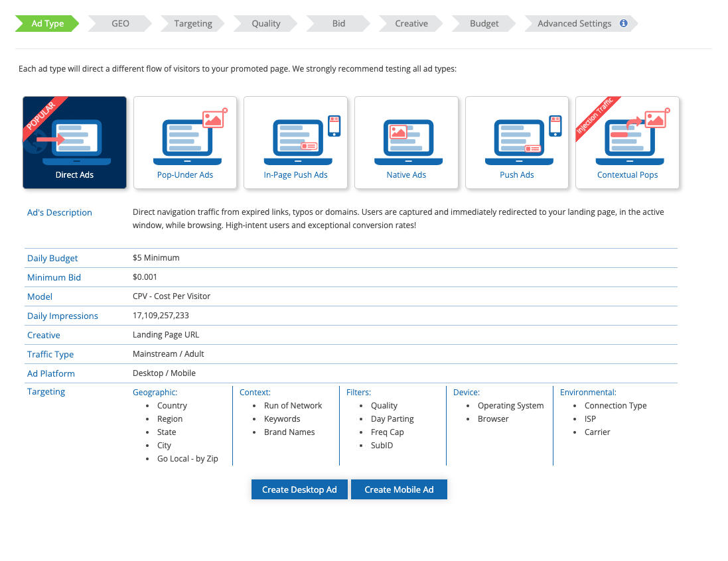Switch to the Targeting step
This screenshot has width=728, height=561.
pos(193,23)
